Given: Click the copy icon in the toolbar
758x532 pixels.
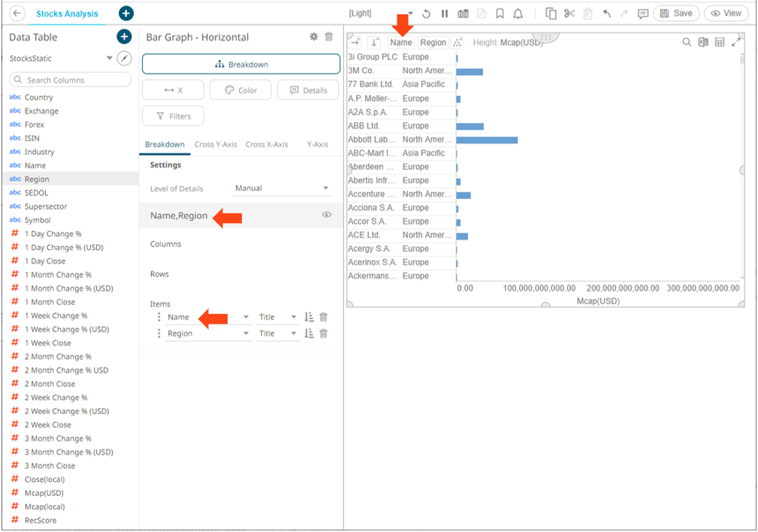Looking at the screenshot, I should coord(551,14).
